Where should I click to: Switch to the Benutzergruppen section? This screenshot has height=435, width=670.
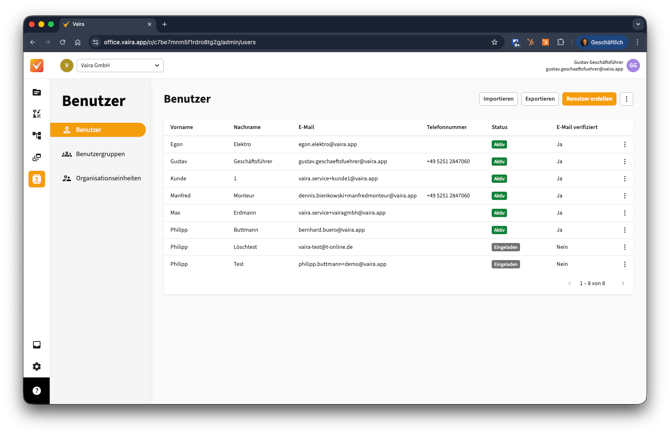[100, 154]
